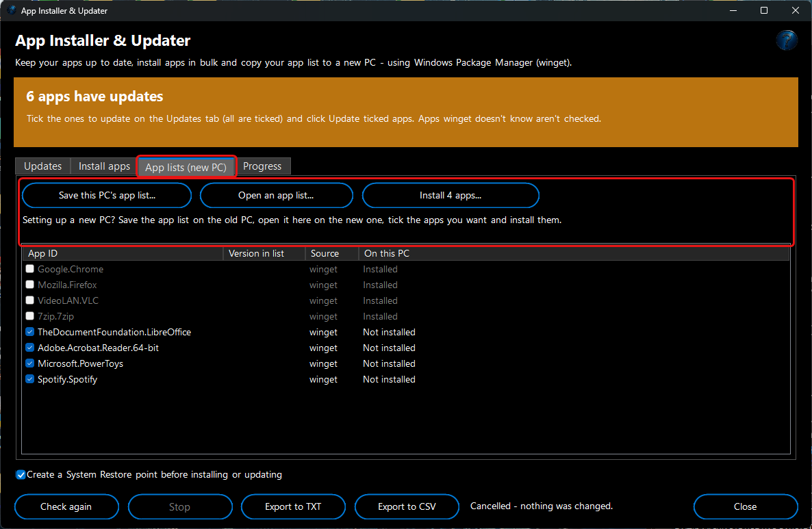Click the Close button at bottom
The image size is (812, 529).
745,506
